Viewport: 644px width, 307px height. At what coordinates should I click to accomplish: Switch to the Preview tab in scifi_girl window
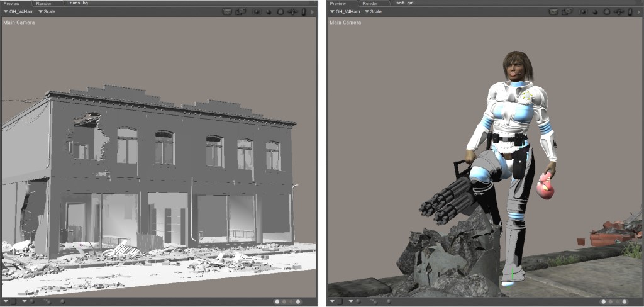click(338, 3)
